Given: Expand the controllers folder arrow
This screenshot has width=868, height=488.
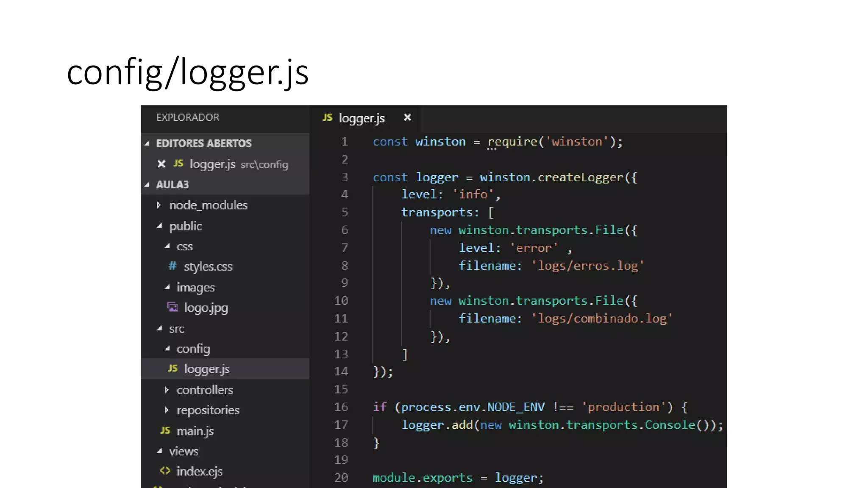Looking at the screenshot, I should pos(166,390).
